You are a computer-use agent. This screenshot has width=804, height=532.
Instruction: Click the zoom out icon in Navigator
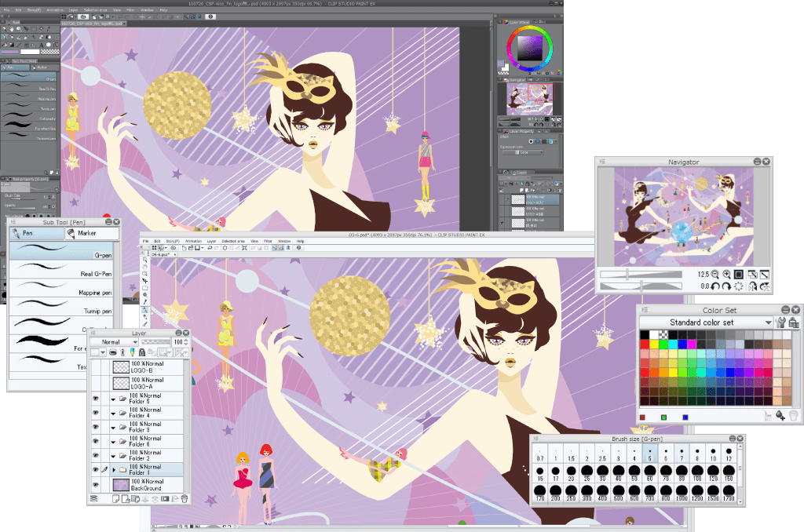click(714, 275)
